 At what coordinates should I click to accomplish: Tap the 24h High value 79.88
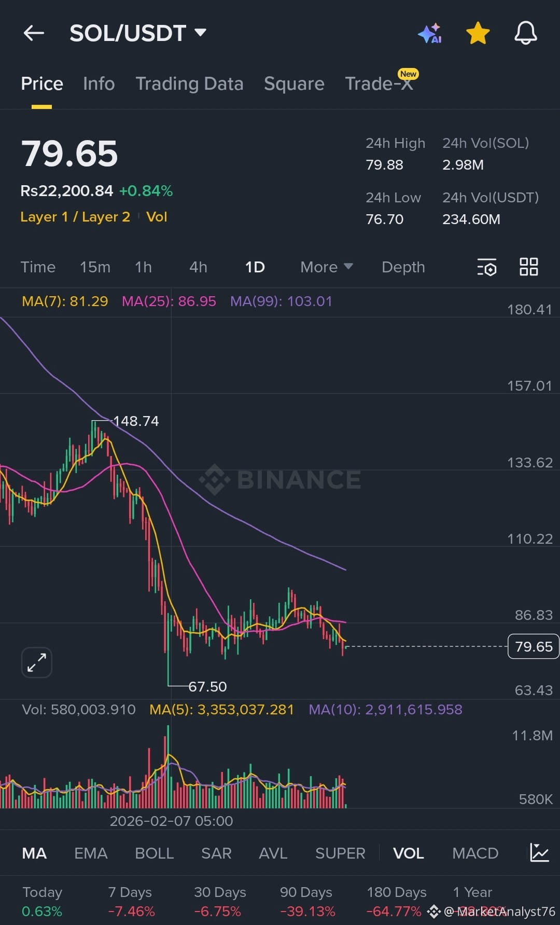(384, 165)
